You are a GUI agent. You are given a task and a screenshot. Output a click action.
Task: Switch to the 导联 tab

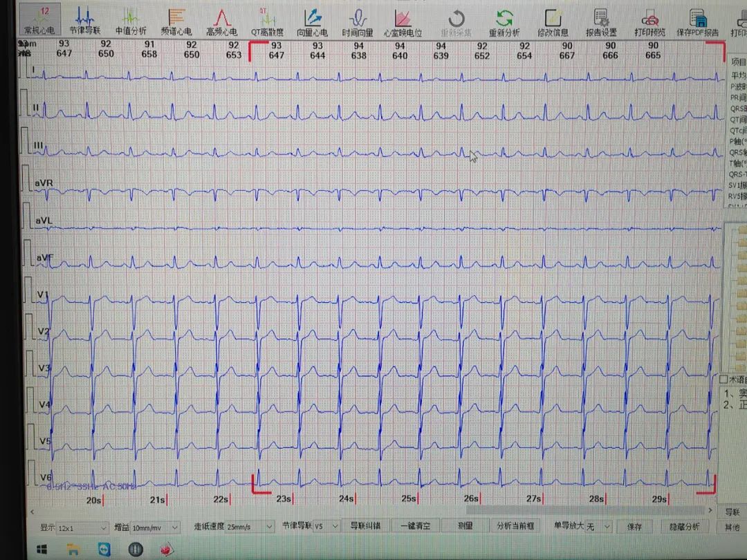tap(732, 512)
